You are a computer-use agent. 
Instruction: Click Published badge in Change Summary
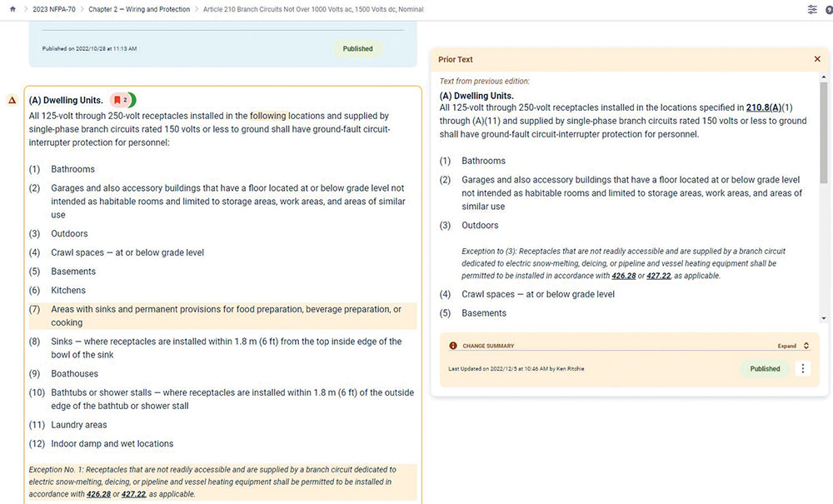[765, 368]
